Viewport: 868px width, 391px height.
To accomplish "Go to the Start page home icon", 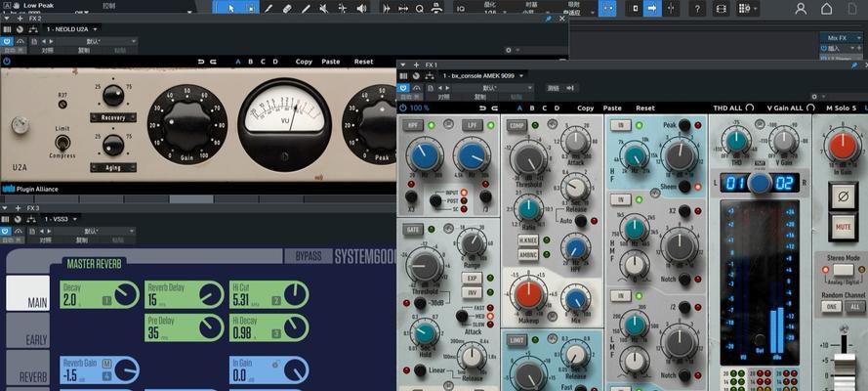I will point(826,8).
